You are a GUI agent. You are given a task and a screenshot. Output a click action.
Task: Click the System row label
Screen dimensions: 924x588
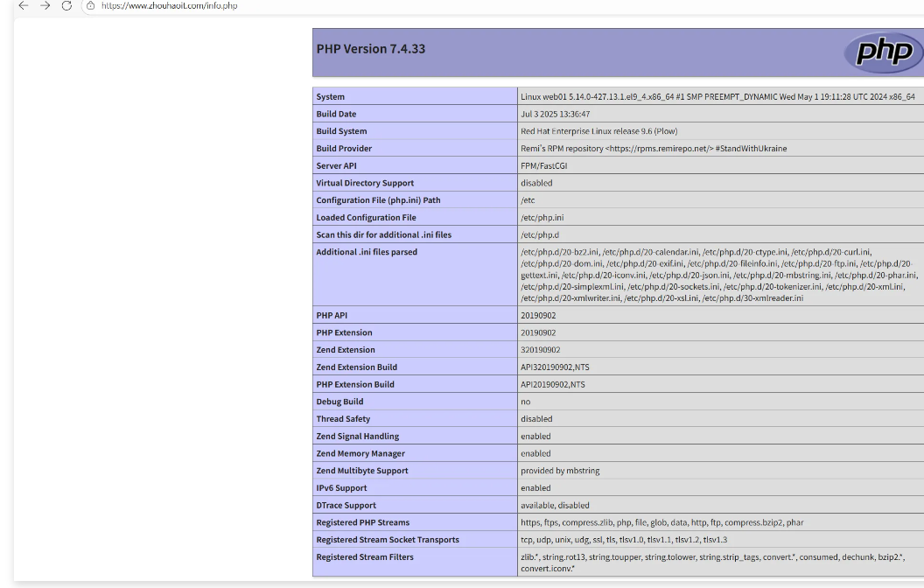pos(331,97)
